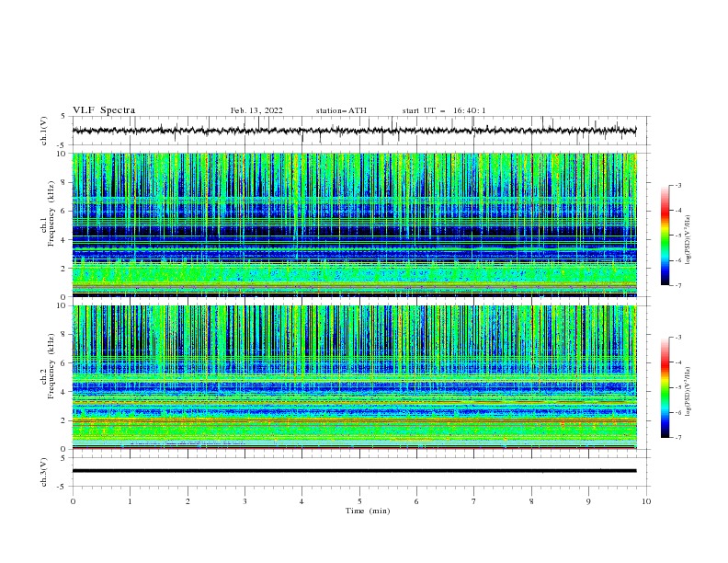Click the "station=ATH" header label
728x563 pixels.
[x=341, y=110]
